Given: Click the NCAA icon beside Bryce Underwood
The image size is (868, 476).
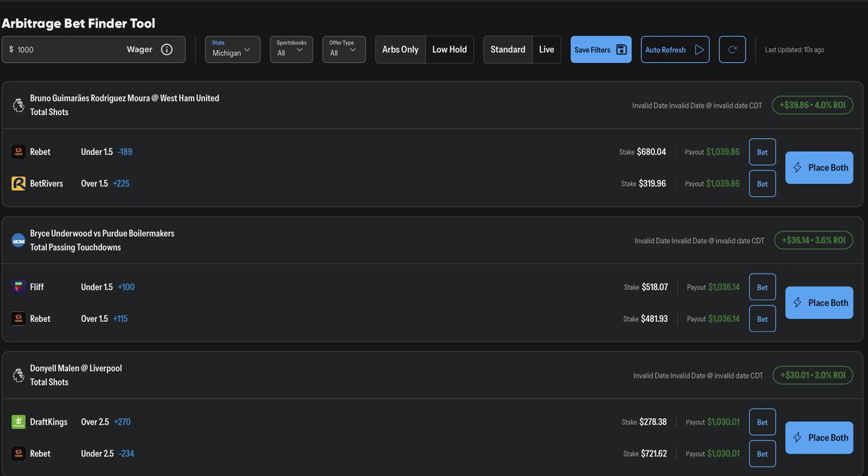Looking at the screenshot, I should pos(19,240).
